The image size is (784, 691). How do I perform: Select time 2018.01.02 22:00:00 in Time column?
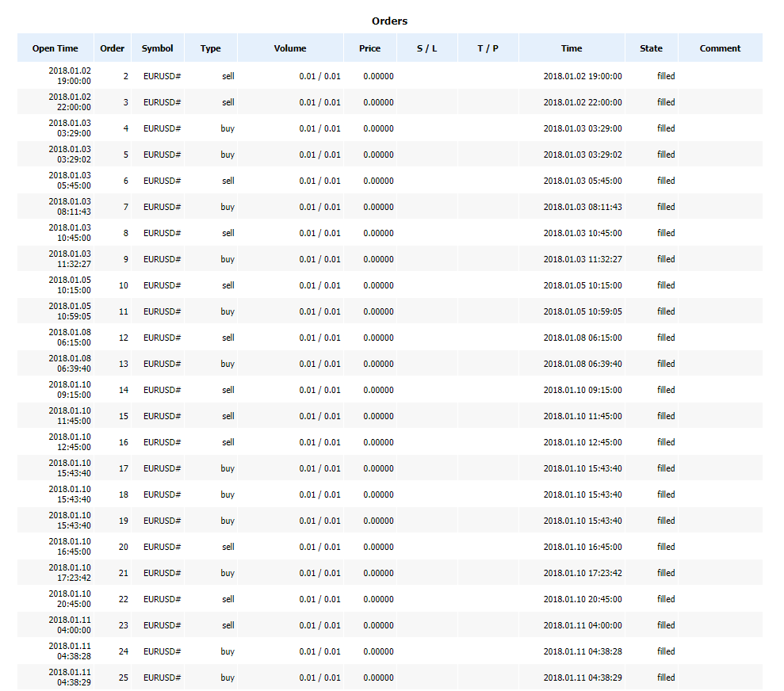tap(583, 102)
